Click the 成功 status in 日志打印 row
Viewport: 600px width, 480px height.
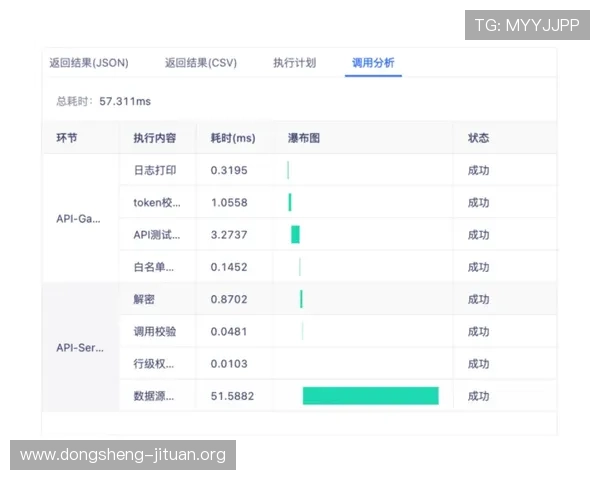478,170
